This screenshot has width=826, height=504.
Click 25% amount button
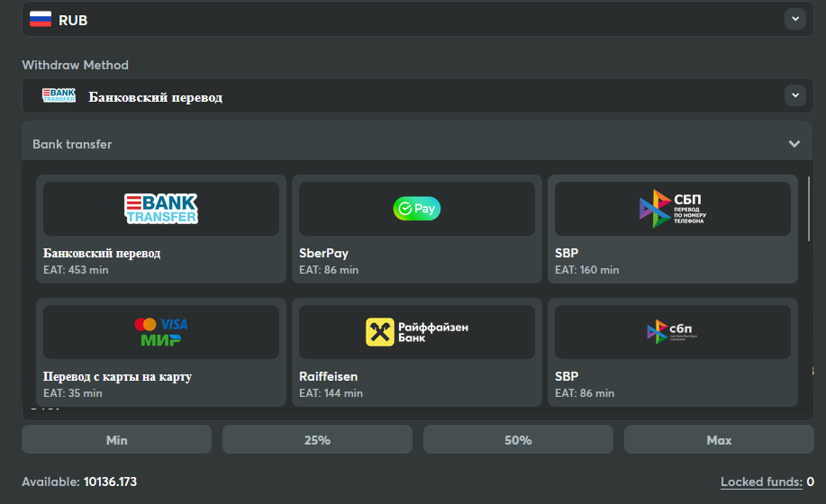point(317,440)
